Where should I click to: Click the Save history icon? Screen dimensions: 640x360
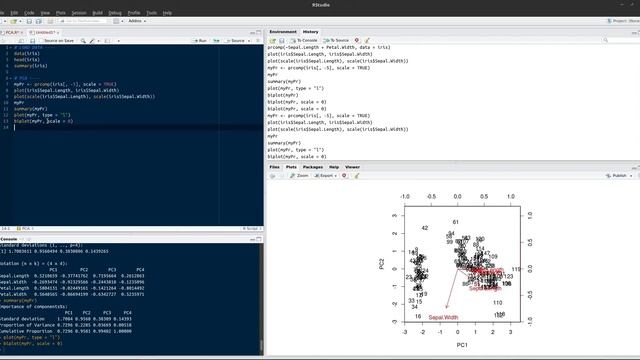click(282, 40)
